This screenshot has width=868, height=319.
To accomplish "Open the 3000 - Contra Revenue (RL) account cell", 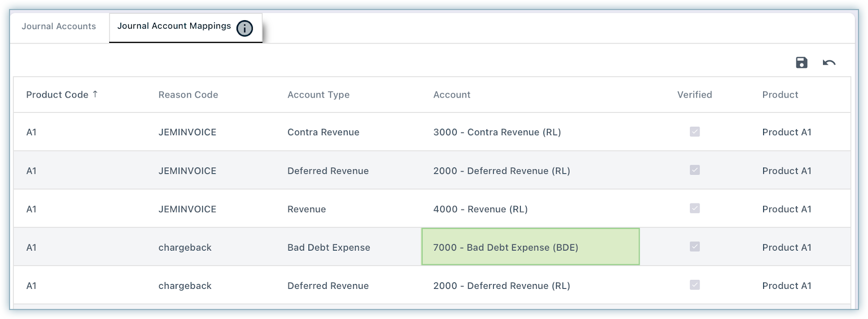I will tap(497, 132).
